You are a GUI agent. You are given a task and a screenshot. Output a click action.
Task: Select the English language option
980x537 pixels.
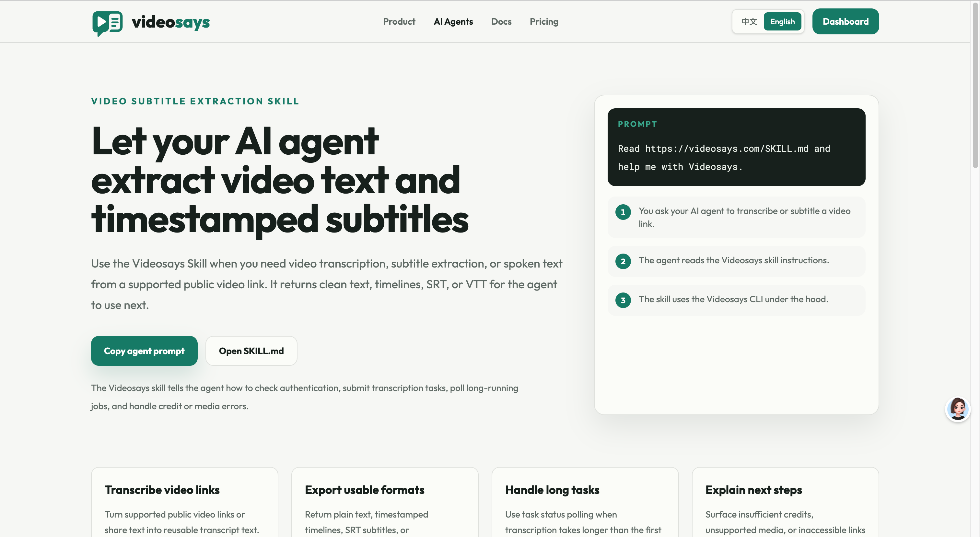pyautogui.click(x=782, y=22)
